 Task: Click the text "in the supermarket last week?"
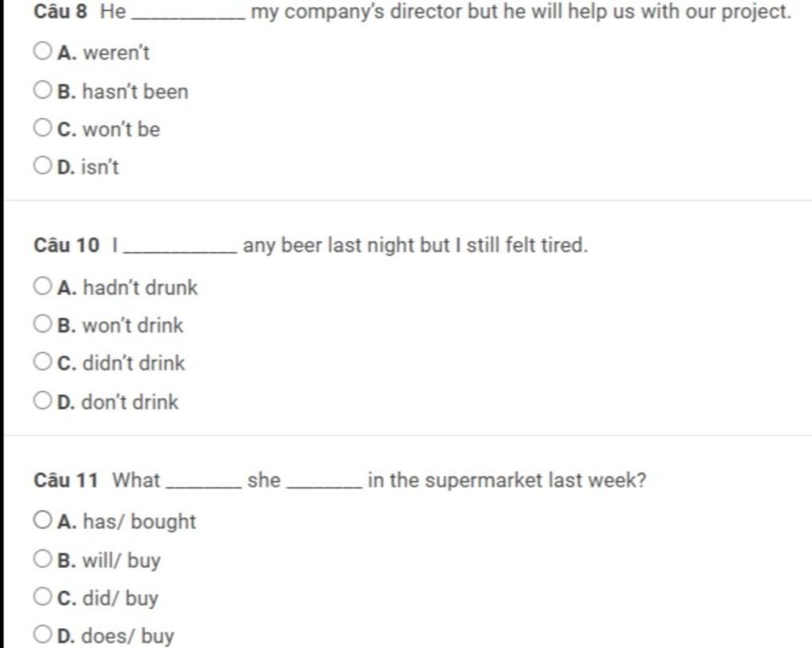pyautogui.click(x=507, y=481)
